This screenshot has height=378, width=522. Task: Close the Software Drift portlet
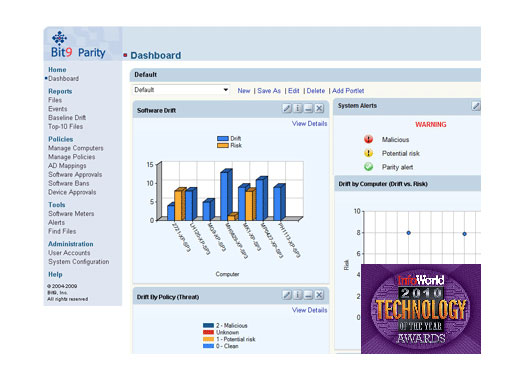click(x=319, y=108)
